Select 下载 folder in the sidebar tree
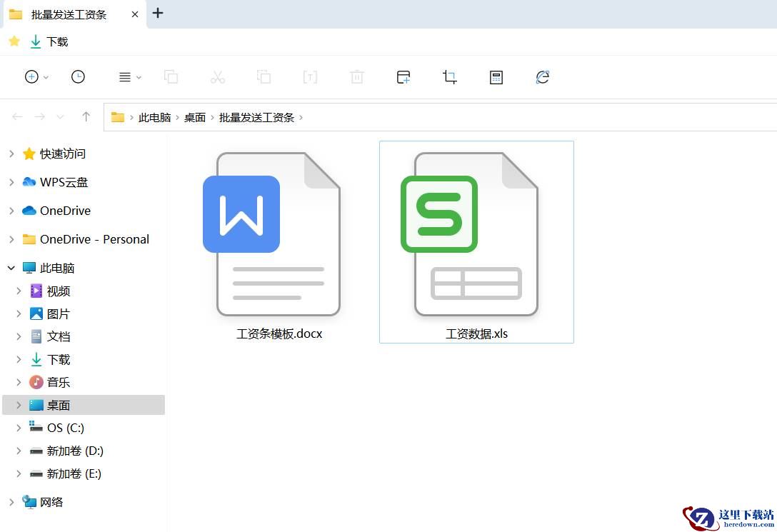This screenshot has width=777, height=532. point(58,360)
